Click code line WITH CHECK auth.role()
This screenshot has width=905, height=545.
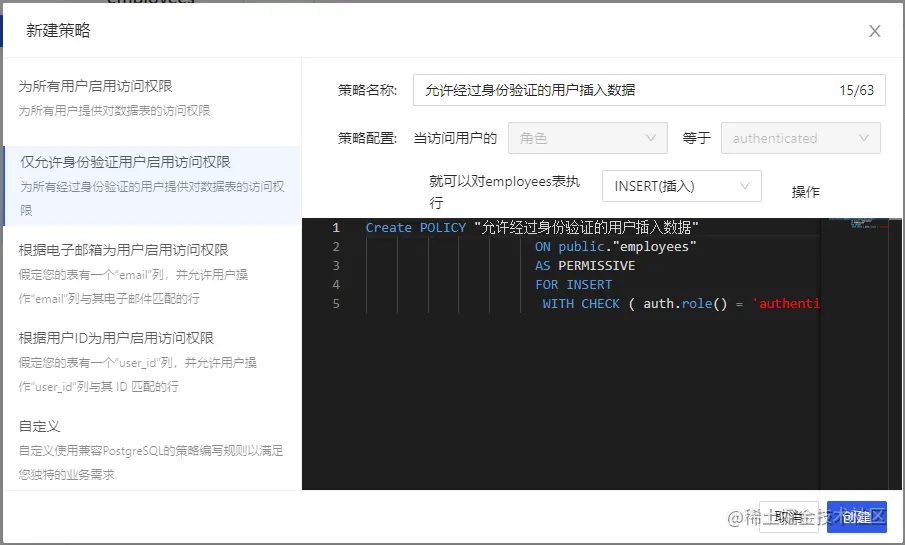coord(680,304)
